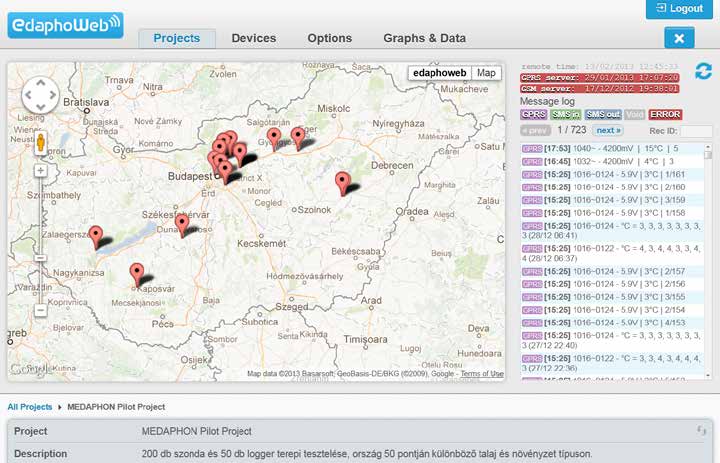720x463 pixels.
Task: Pan the map left with the left arrow
Action: [28, 95]
